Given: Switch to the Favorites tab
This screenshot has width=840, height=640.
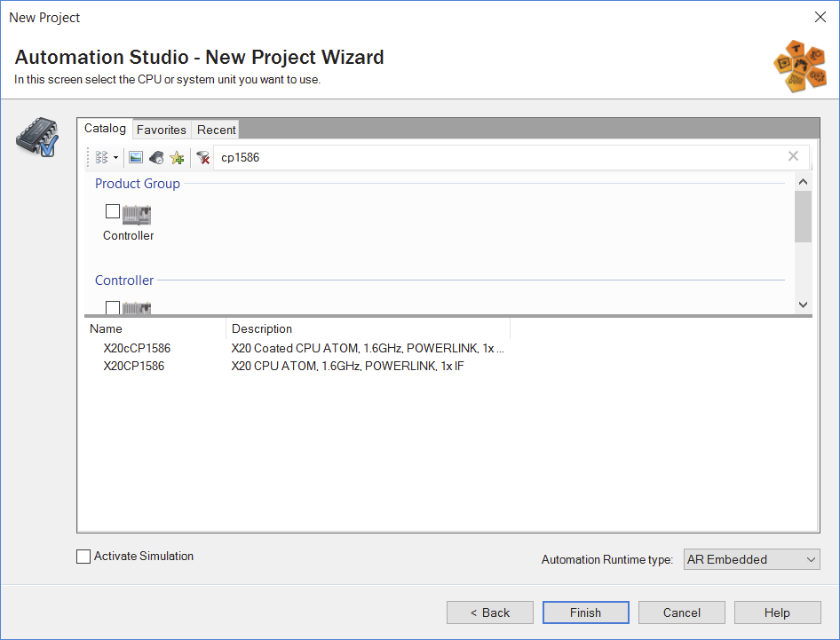Looking at the screenshot, I should [162, 130].
